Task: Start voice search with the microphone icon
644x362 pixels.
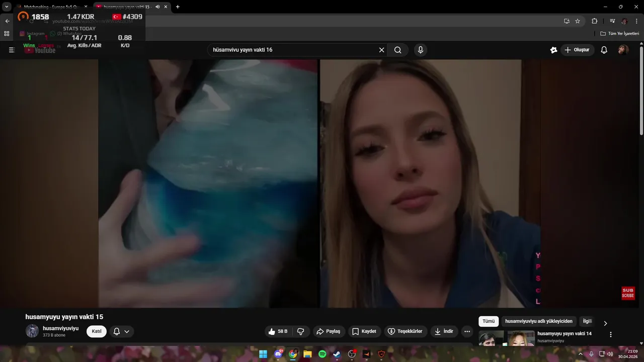Action: pyautogui.click(x=420, y=50)
